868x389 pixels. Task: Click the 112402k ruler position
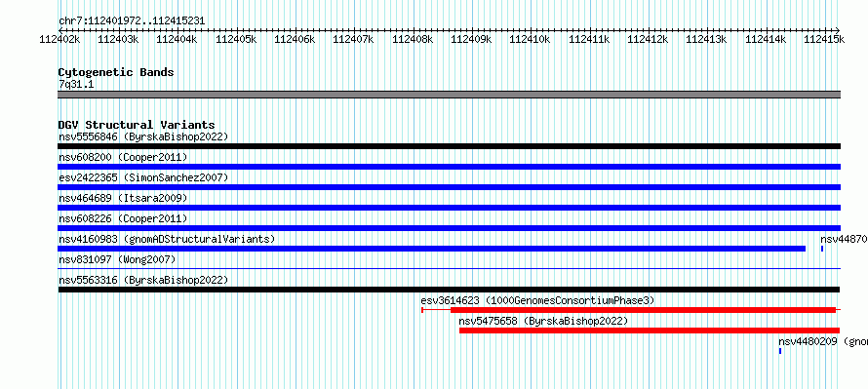59,39
